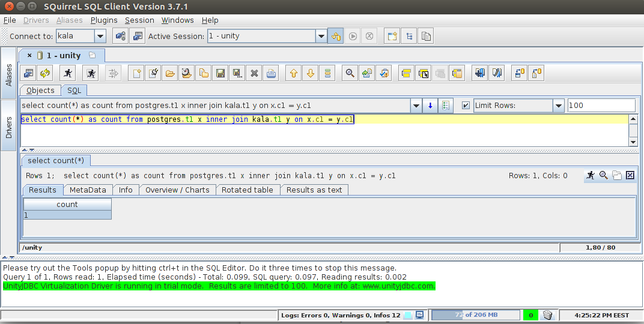Expand the Connect to alias dropdown
Screen dimensions: 644x324
pos(100,36)
